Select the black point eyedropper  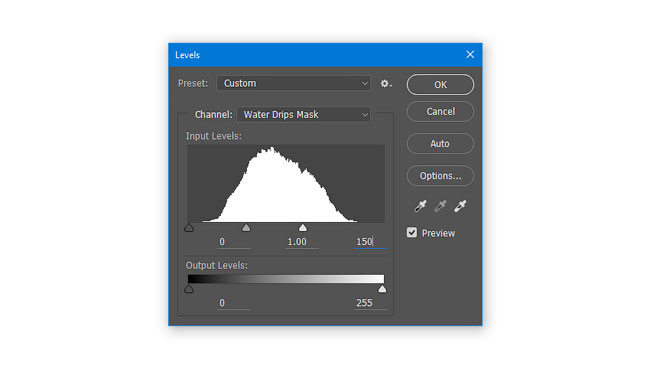[420, 206]
